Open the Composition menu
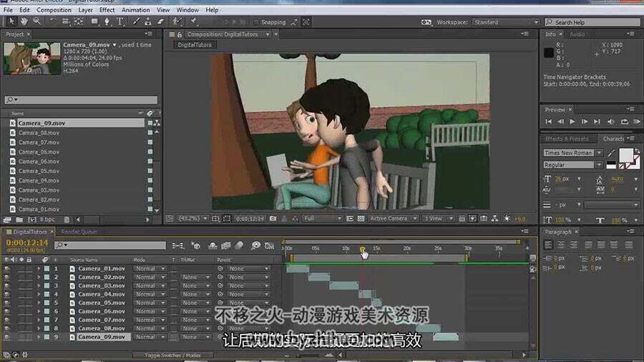The width and height of the screenshot is (644, 362). pyautogui.click(x=54, y=10)
